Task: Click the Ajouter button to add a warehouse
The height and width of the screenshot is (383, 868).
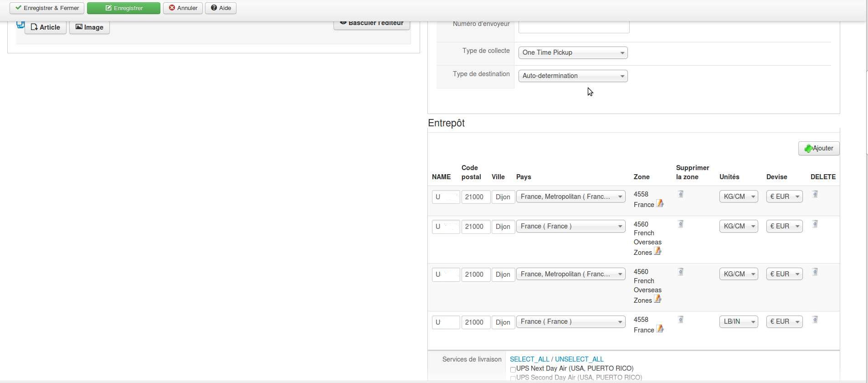Action: [819, 148]
